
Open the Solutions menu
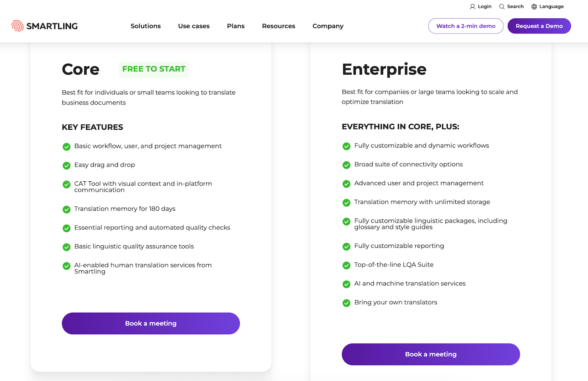146,26
